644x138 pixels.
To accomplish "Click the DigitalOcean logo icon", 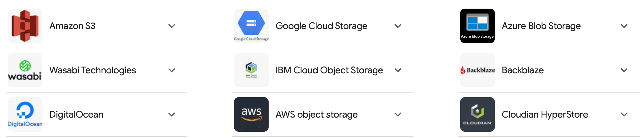I will 25,114.
